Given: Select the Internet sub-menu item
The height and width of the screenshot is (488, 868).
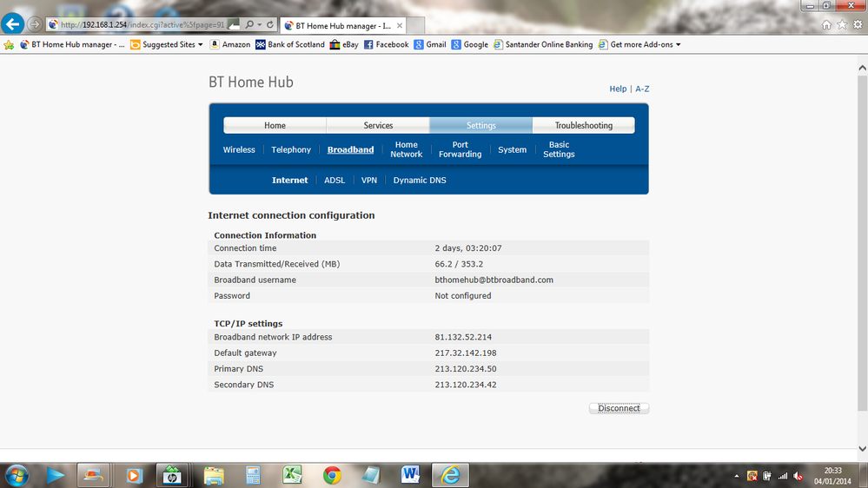Looking at the screenshot, I should coord(289,181).
